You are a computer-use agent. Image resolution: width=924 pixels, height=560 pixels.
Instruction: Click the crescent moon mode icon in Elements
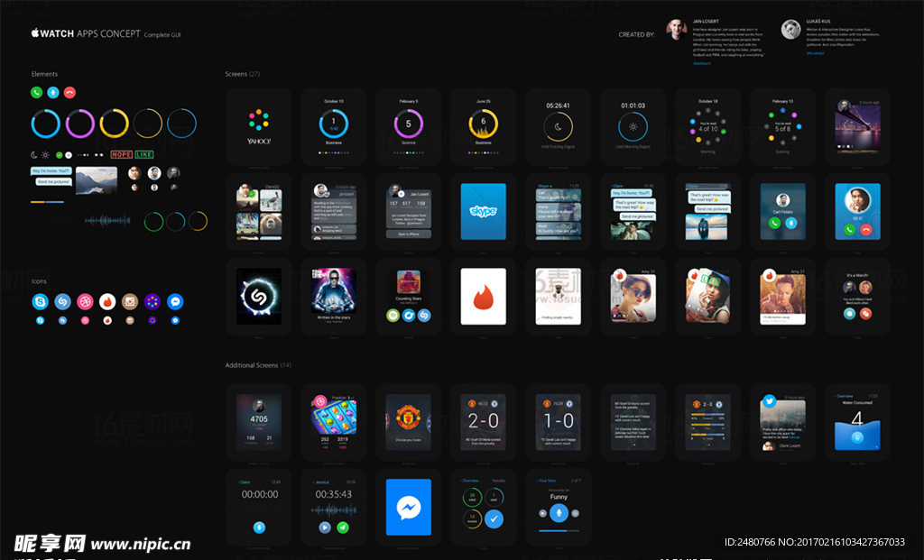[x=34, y=155]
